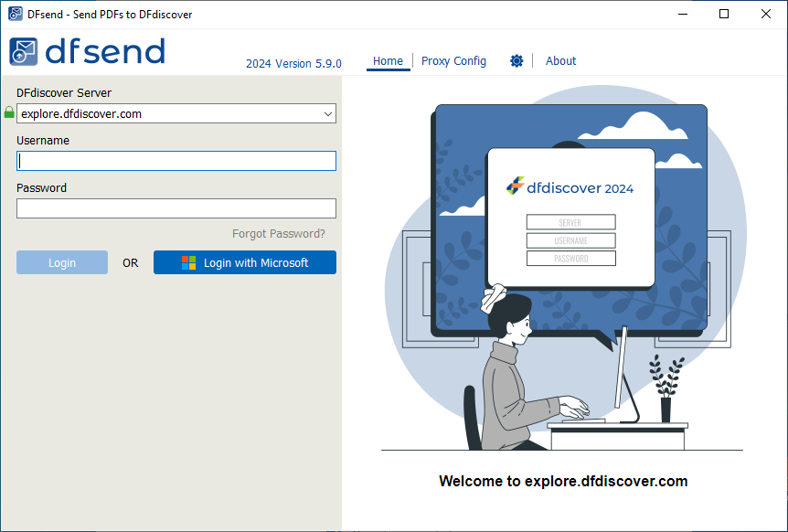Open the Proxy Config tab

tap(453, 60)
